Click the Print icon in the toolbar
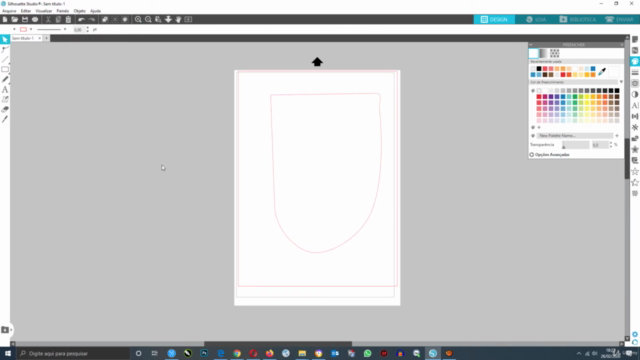 [x=35, y=19]
